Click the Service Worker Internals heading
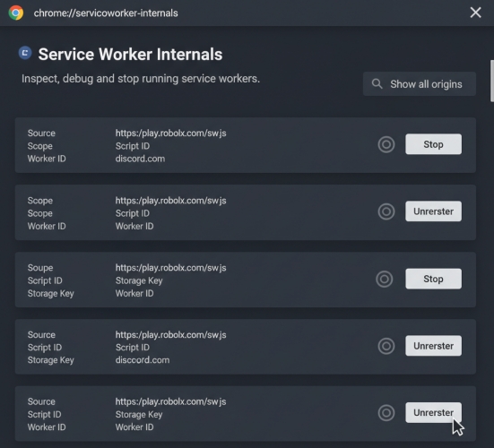The height and width of the screenshot is (448, 494). 130,54
